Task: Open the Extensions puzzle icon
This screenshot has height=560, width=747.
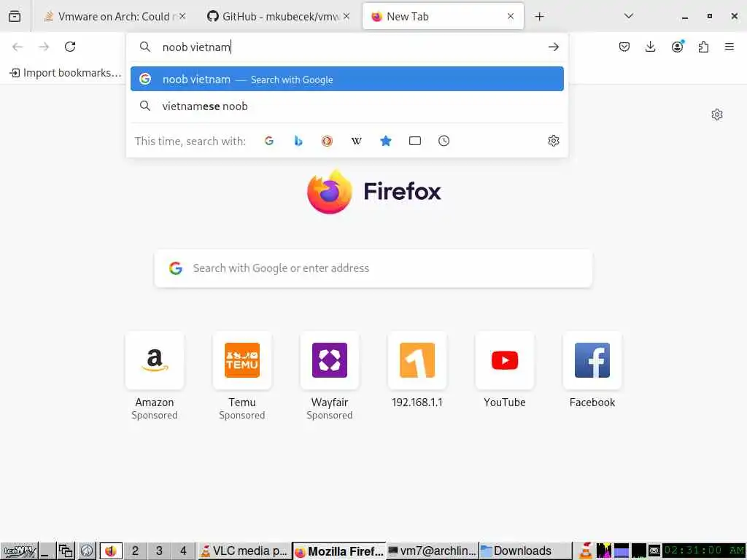Action: [703, 47]
